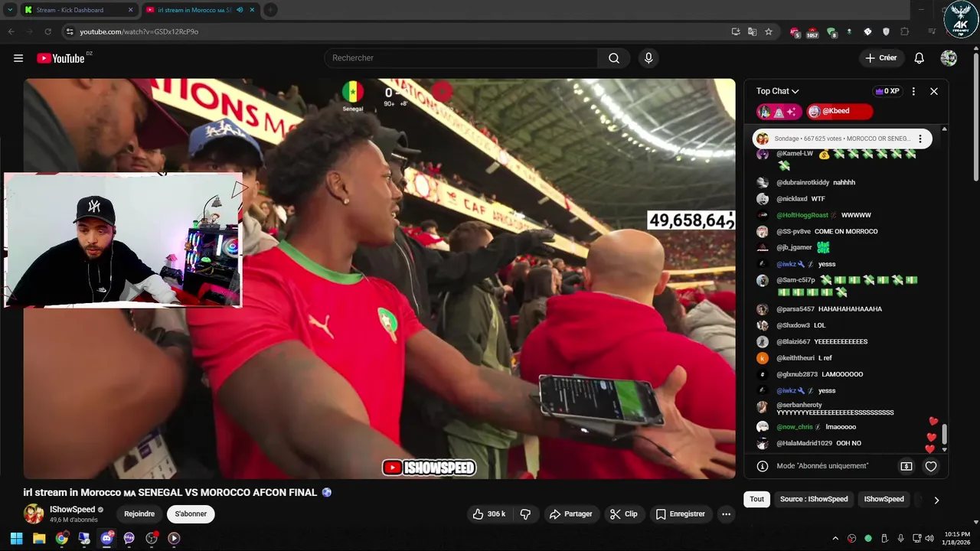Go to the YouTube home logo
Image resolution: width=980 pixels, height=551 pixels.
point(60,58)
